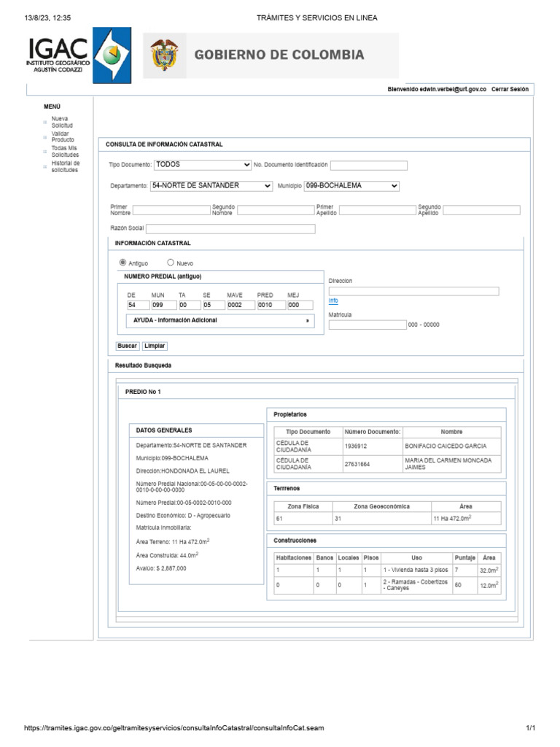This screenshot has height=747, width=560.
Task: Click the IGAC institute logo
Action: 79,55
